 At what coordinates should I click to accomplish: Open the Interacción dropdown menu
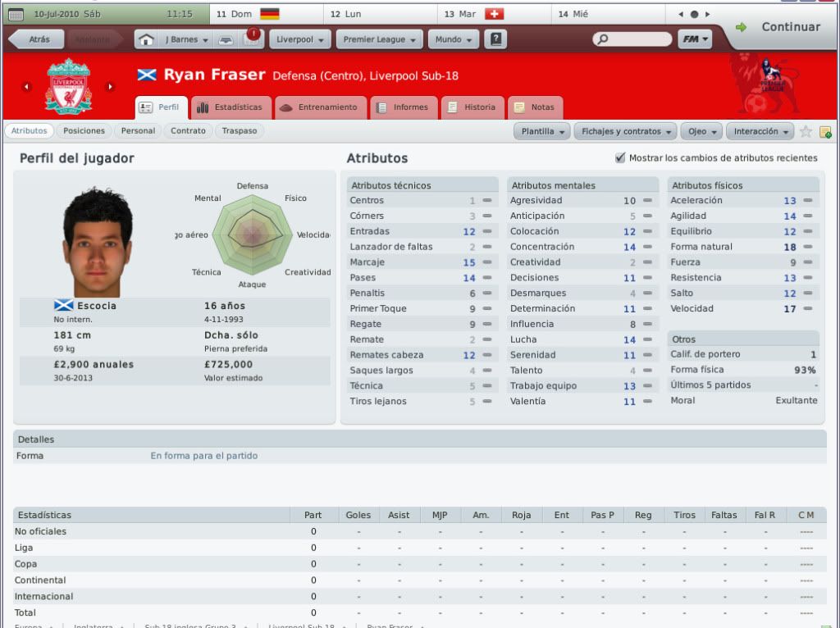(760, 131)
